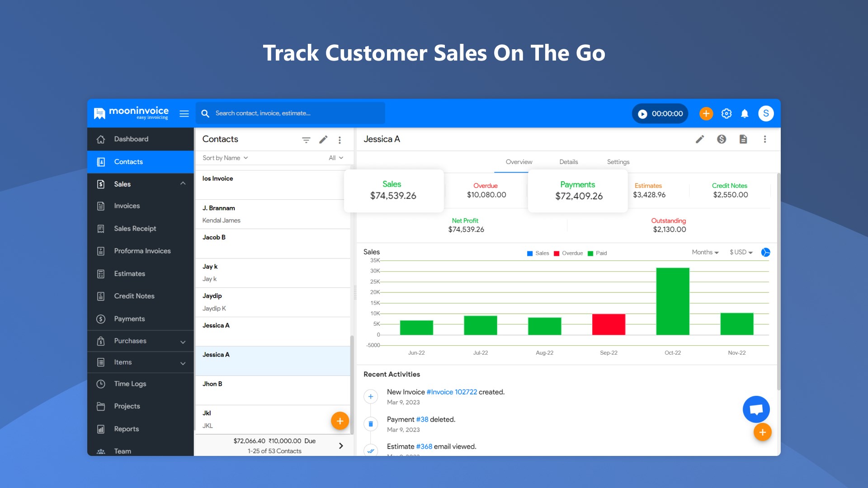
Task: Click the notification bell icon
Action: click(745, 114)
